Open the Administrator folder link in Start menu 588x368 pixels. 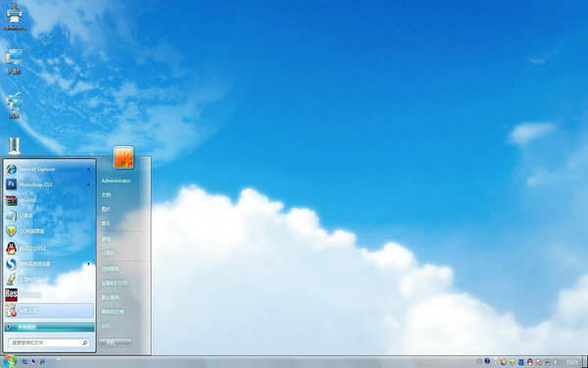[x=116, y=181]
